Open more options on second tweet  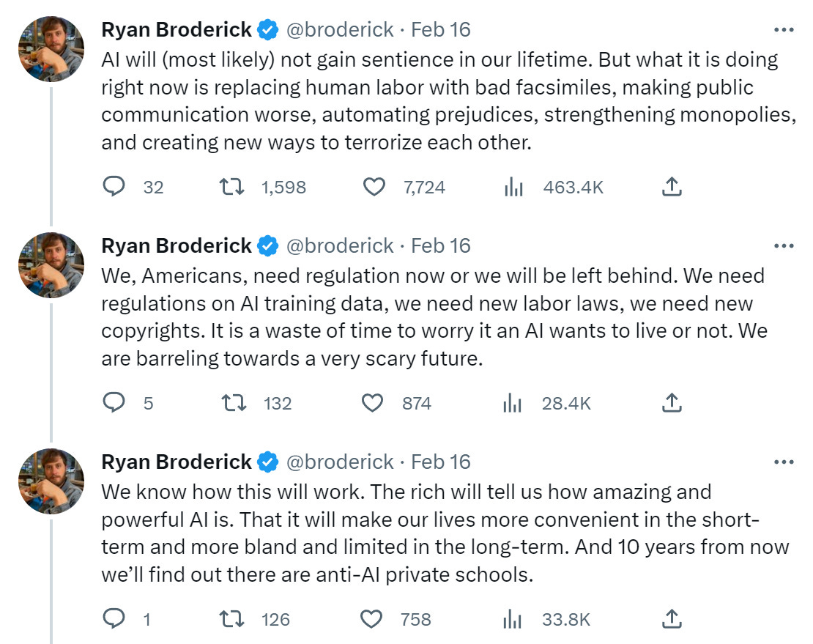click(x=783, y=245)
